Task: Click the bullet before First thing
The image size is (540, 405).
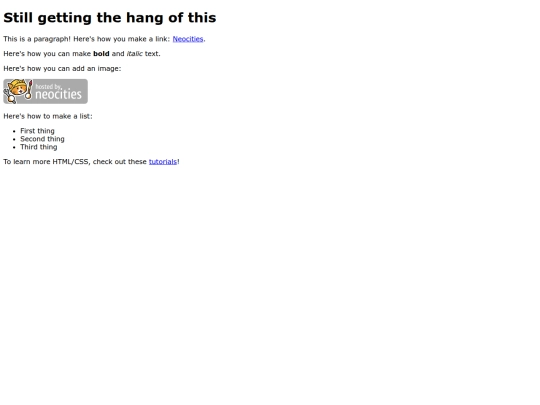Action: 14,131
